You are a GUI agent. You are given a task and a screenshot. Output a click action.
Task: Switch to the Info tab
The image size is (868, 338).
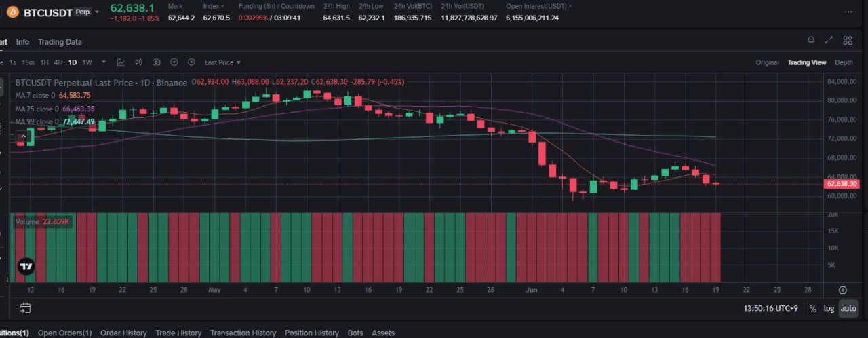22,42
